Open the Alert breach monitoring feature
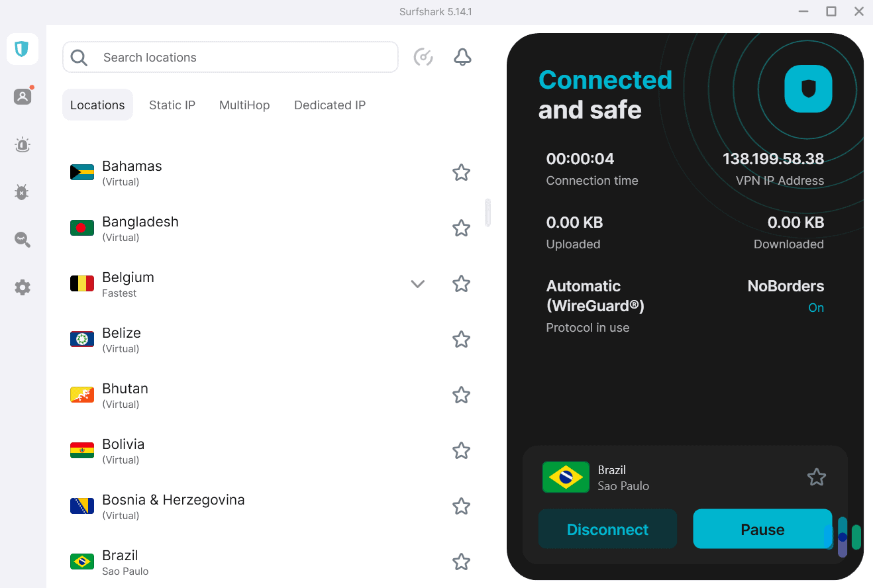The height and width of the screenshot is (588, 873). 22,144
